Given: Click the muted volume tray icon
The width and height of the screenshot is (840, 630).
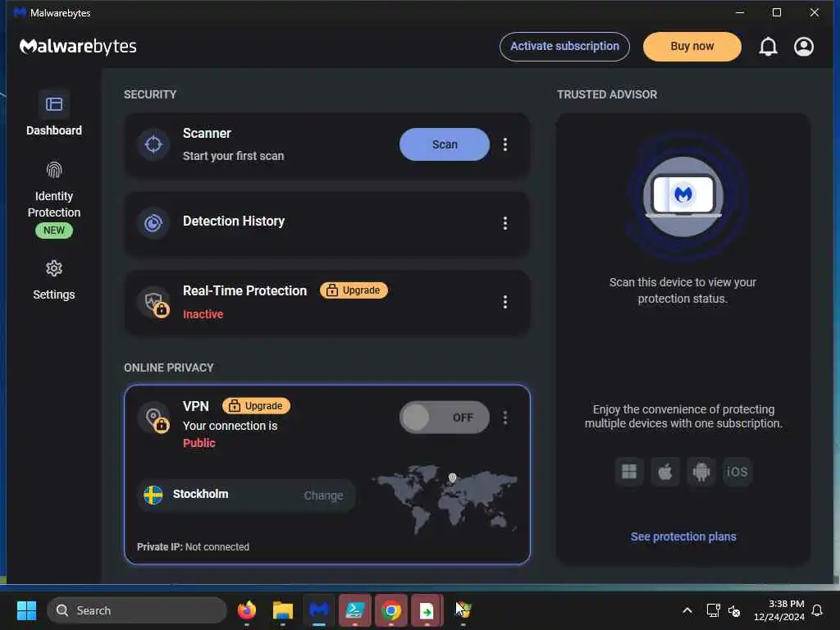Looking at the screenshot, I should [734, 610].
